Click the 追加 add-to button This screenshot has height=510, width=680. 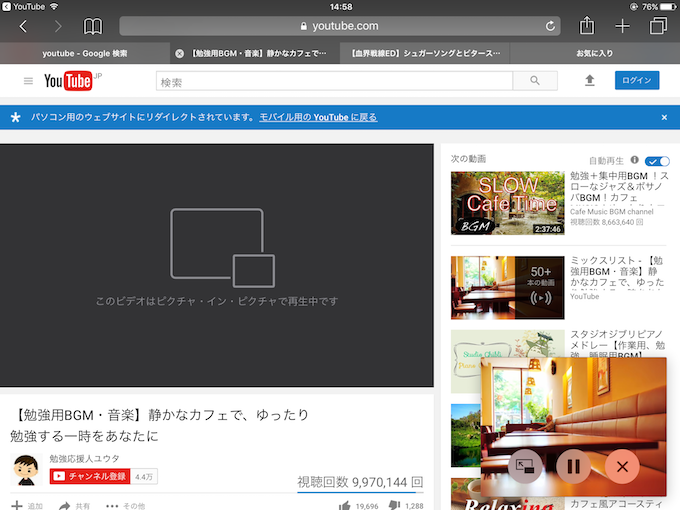coord(27,505)
